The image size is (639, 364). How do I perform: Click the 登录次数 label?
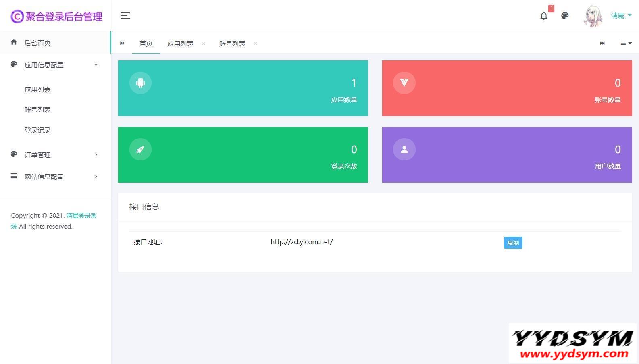[344, 166]
